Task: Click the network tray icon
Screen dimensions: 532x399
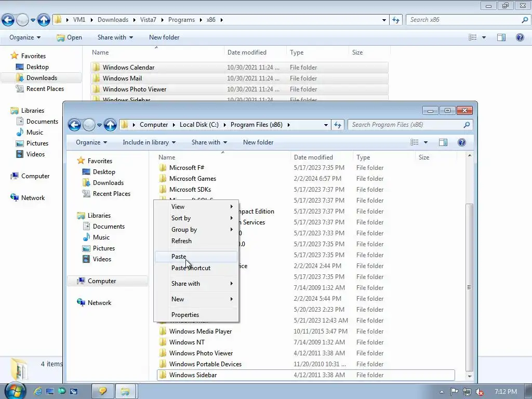Action: coord(467,392)
